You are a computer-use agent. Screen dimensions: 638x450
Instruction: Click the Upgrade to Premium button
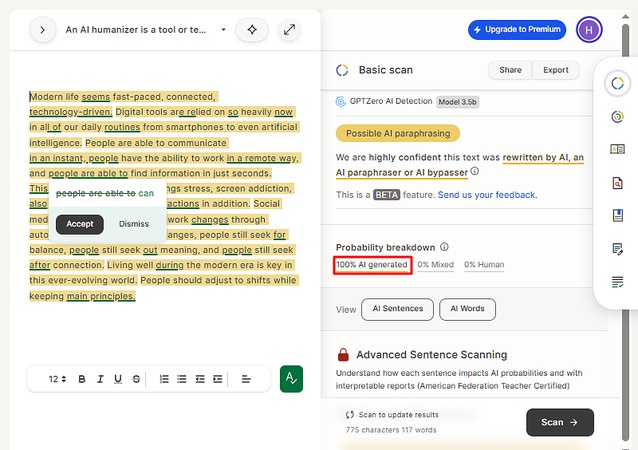coord(517,30)
